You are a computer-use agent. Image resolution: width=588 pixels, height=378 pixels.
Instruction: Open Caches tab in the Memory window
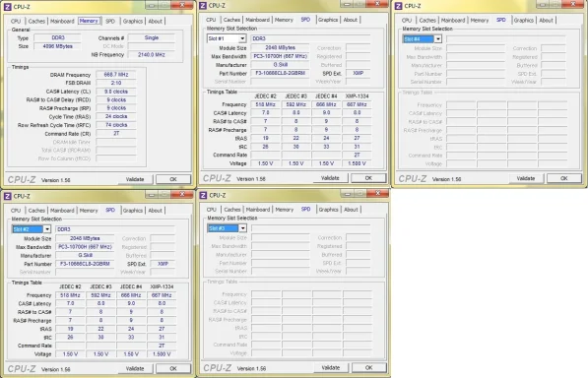[x=36, y=22]
